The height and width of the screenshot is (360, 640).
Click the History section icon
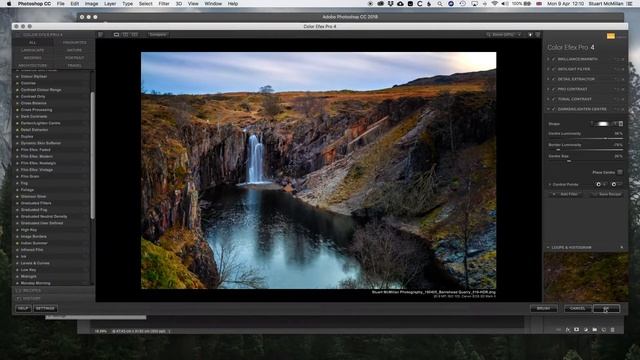point(18,298)
